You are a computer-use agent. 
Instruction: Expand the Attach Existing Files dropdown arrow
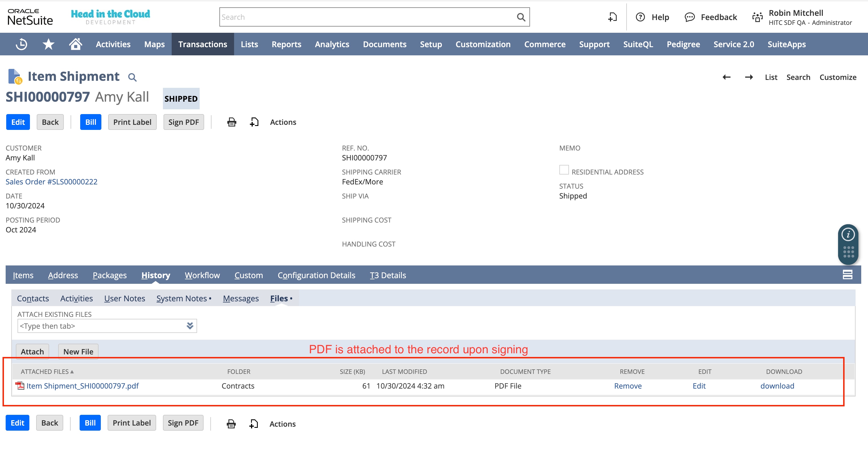coord(190,326)
